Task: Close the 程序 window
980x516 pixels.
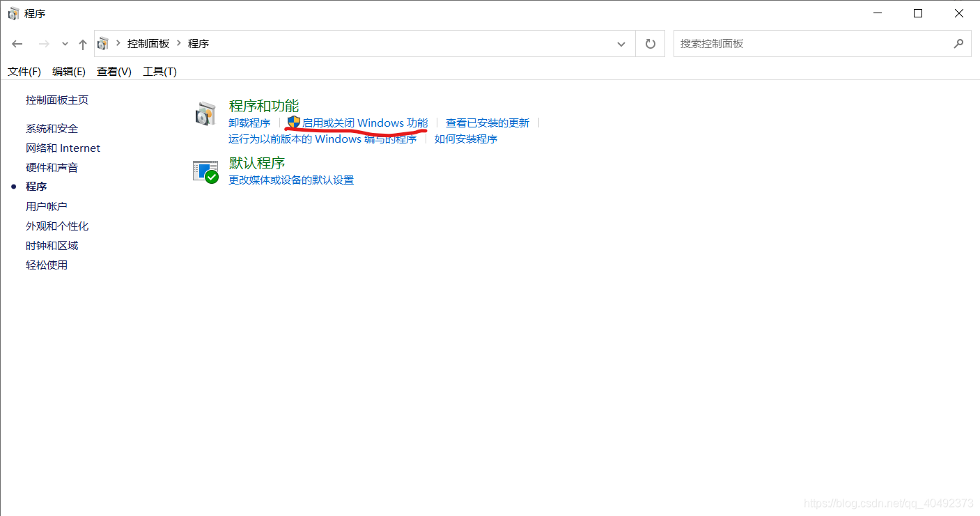Action: [x=959, y=13]
